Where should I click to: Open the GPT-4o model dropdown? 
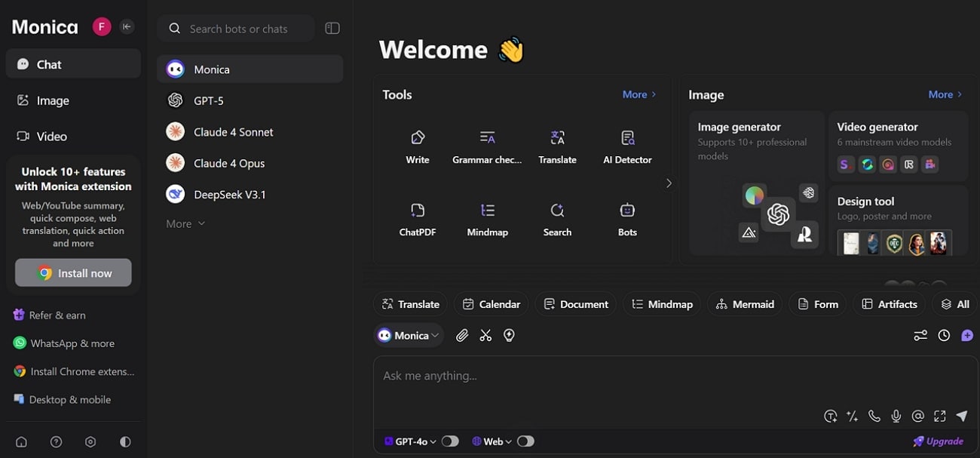[x=410, y=441]
